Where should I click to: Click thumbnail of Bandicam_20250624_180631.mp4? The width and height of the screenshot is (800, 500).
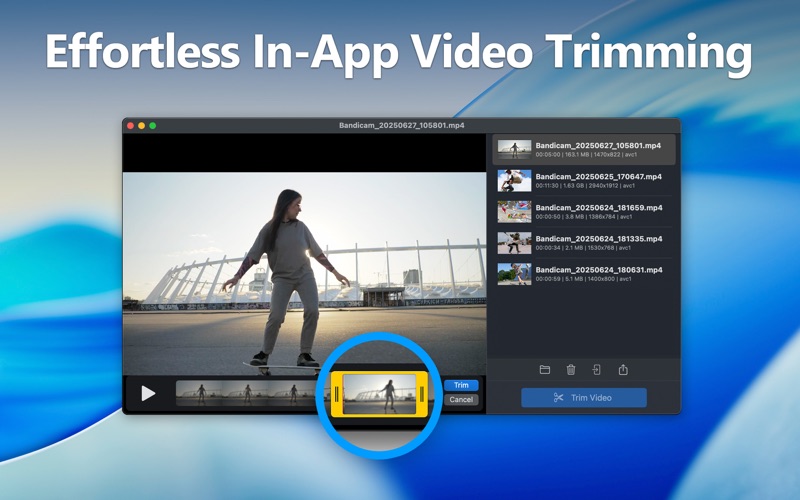[x=514, y=274]
